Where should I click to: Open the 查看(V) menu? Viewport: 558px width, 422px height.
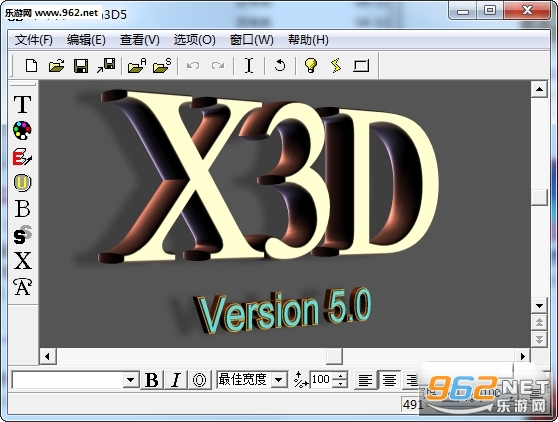click(x=140, y=40)
